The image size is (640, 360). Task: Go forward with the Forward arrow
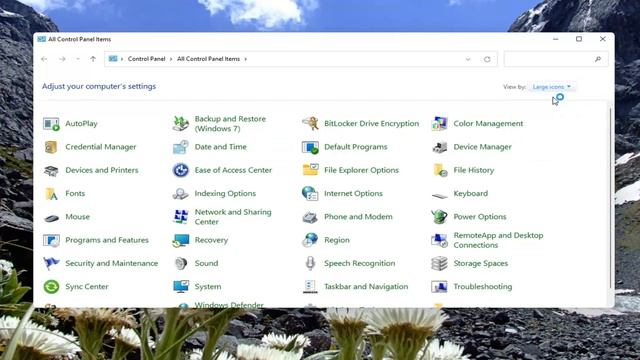62,59
